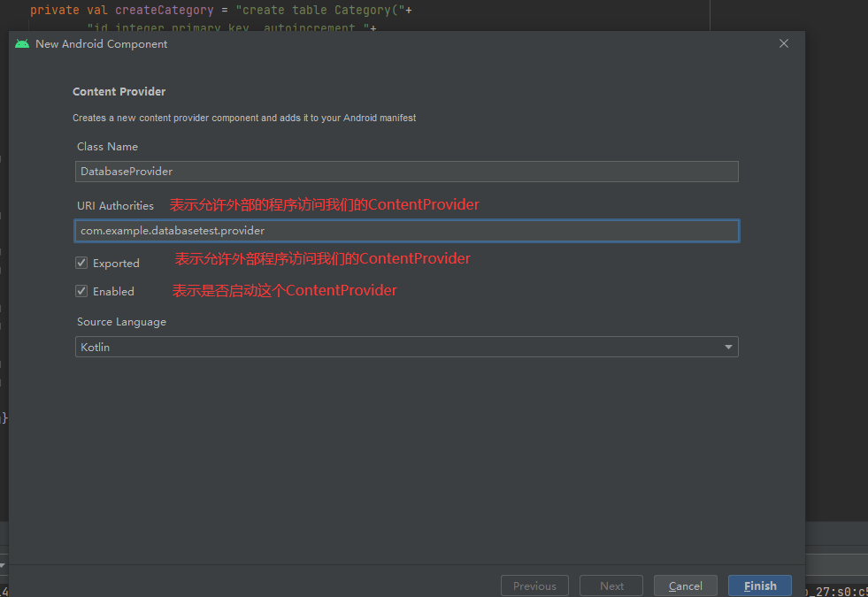Focus the Class Name input field
This screenshot has height=597, width=868.
coord(406,172)
